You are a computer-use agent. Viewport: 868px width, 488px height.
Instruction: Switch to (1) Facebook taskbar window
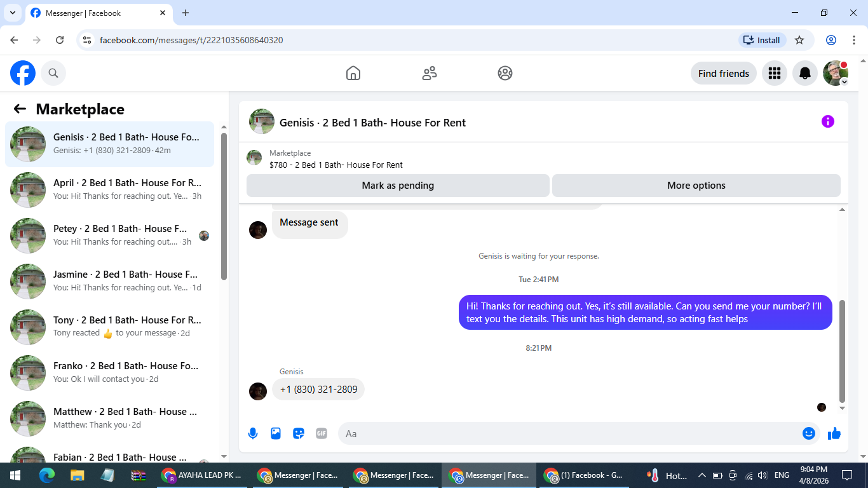(584, 475)
